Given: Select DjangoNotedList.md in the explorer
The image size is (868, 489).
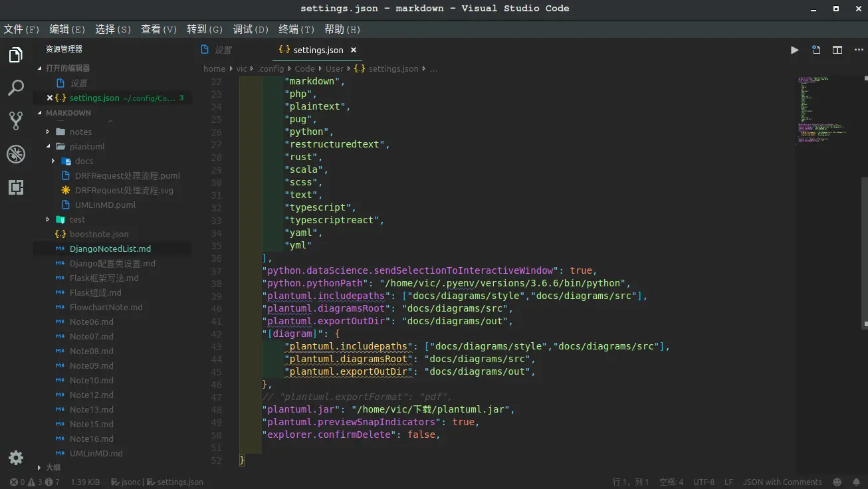Looking at the screenshot, I should pos(112,248).
